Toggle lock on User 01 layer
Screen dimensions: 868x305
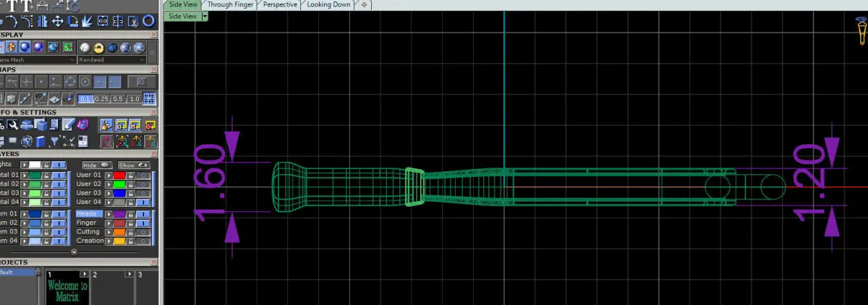point(130,175)
